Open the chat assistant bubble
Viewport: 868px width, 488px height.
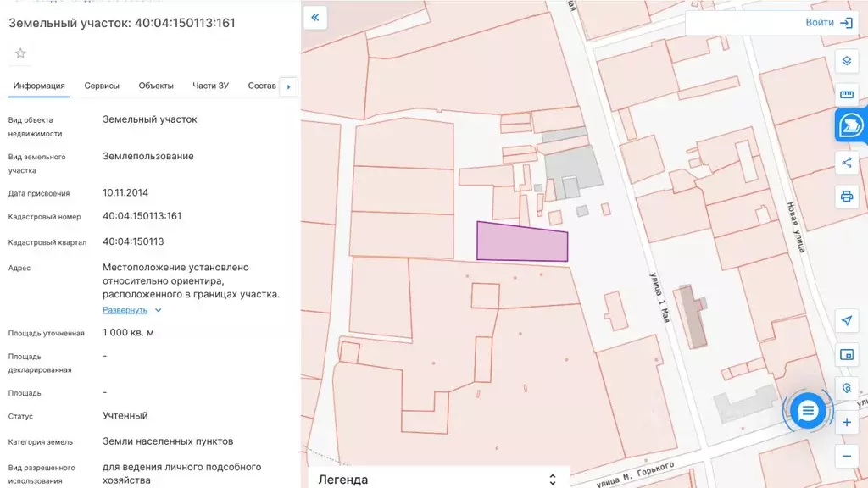(x=808, y=412)
